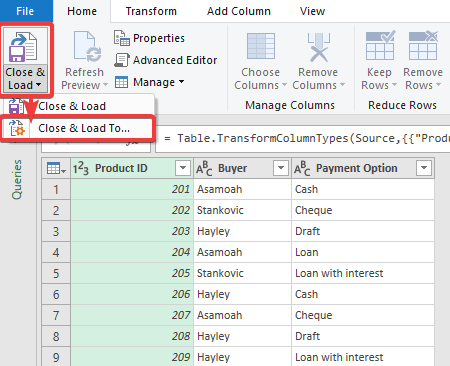Click the Remove Columns icon
The width and height of the screenshot is (450, 366).
point(319,47)
